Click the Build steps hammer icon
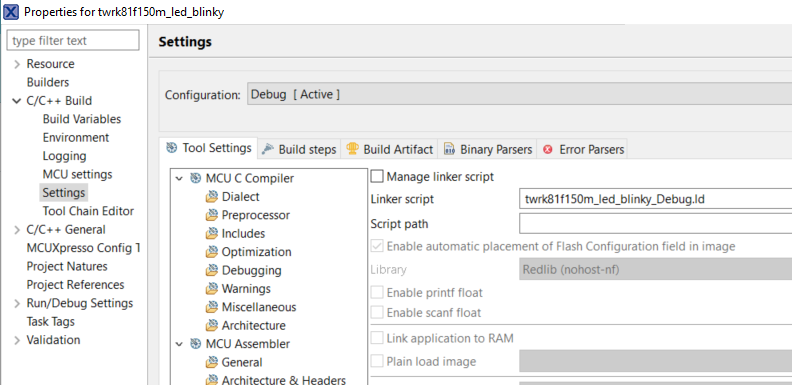The image size is (792, 385). pyautogui.click(x=268, y=149)
